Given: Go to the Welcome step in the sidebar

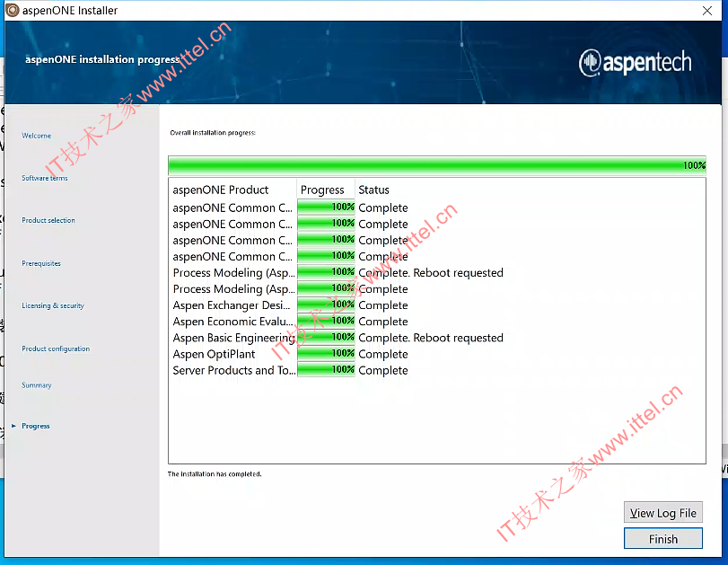Looking at the screenshot, I should point(36,136).
